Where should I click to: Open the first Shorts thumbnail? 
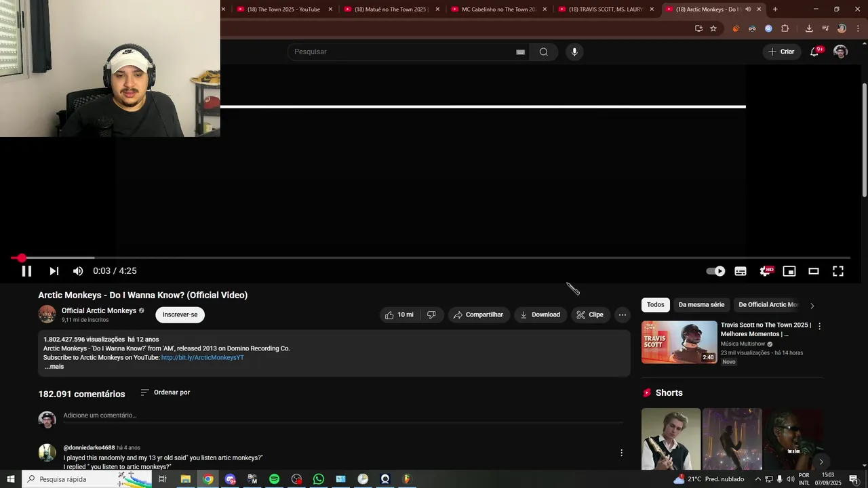[671, 439]
